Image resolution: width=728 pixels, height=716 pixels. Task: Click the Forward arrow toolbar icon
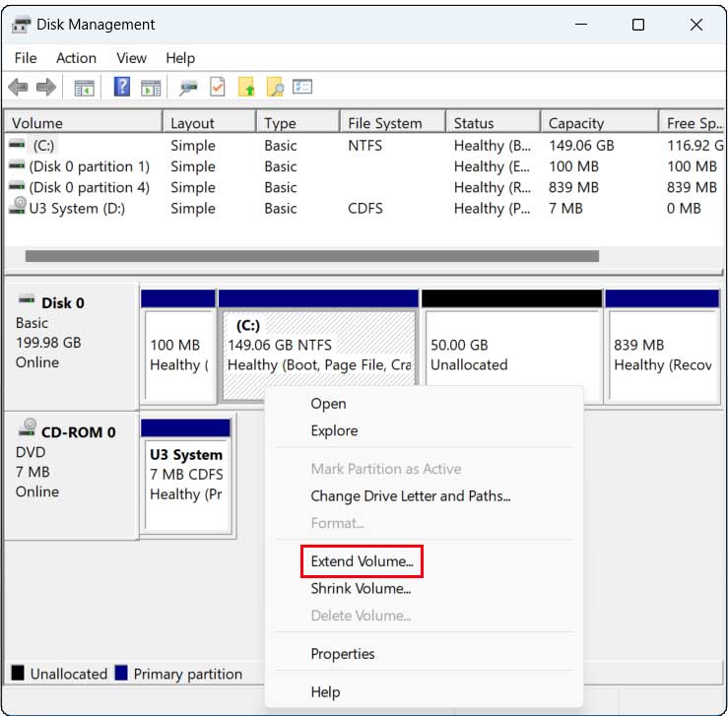[46, 87]
